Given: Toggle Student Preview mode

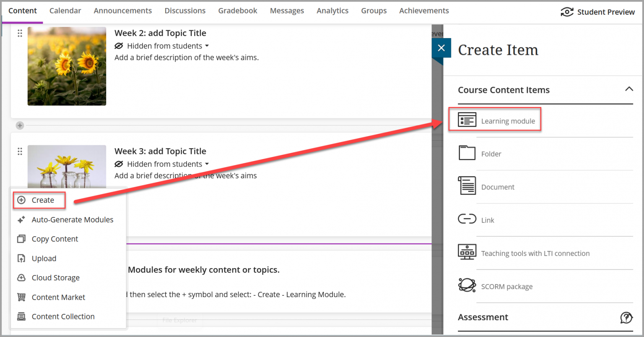Looking at the screenshot, I should 598,12.
